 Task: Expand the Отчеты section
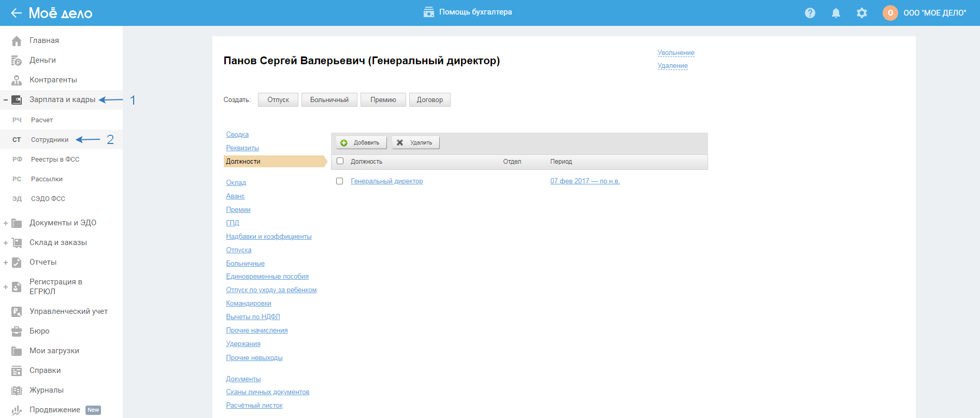(6, 263)
